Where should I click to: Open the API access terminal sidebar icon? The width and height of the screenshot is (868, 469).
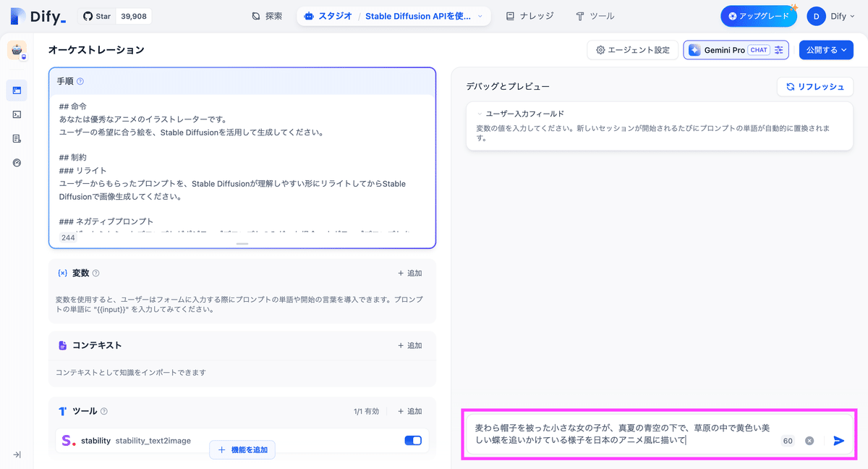click(17, 114)
